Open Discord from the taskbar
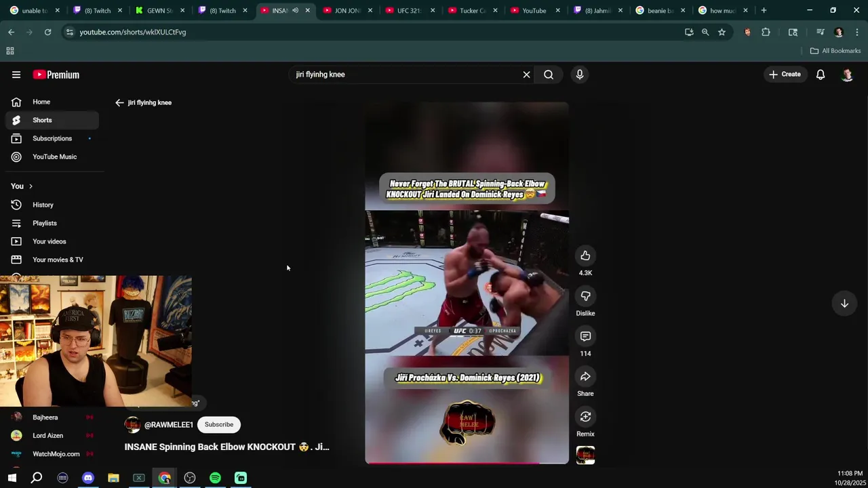868x488 pixels. click(87, 478)
